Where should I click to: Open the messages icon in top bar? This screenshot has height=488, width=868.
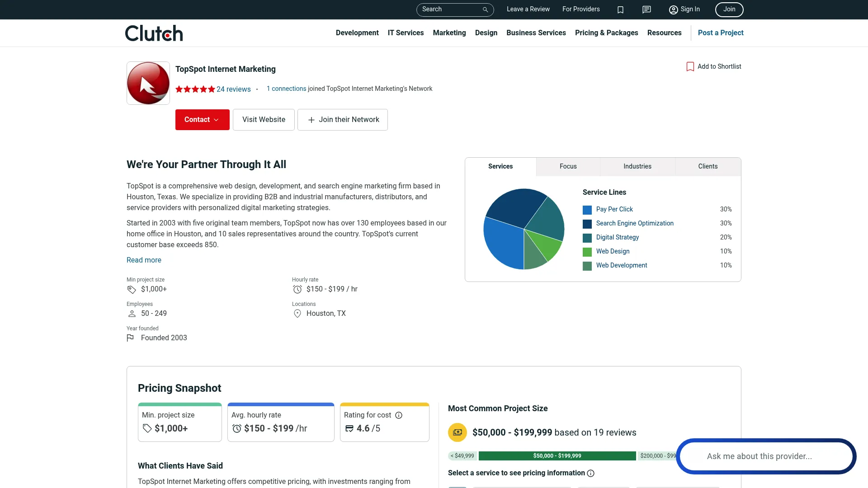tap(646, 9)
